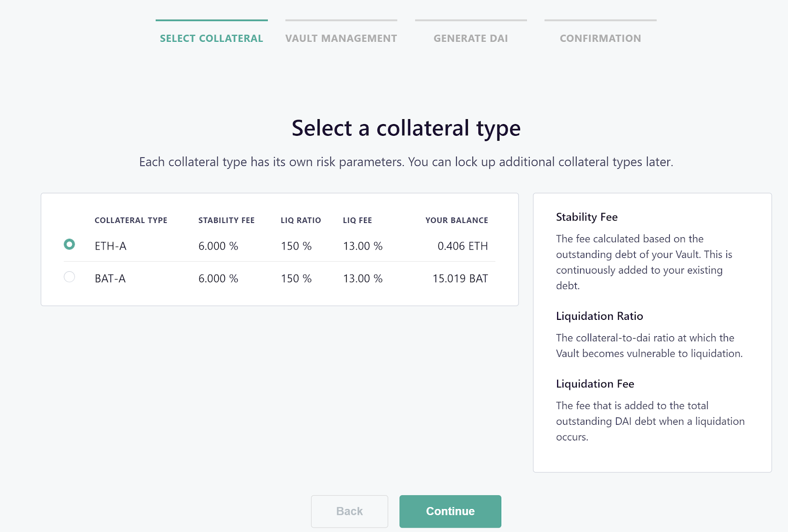Click the Liquidation Ratio info heading
The width and height of the screenshot is (788, 532).
599,316
